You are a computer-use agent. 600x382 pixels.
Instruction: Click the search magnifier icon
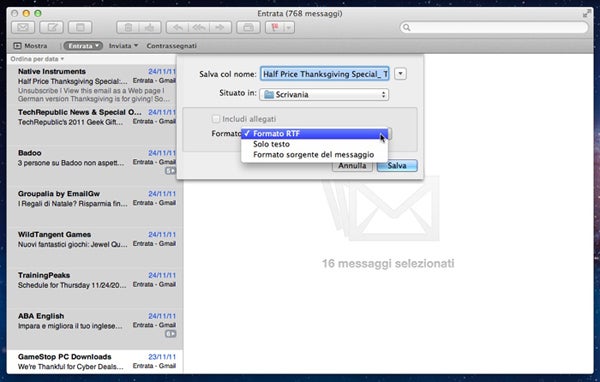pos(407,28)
